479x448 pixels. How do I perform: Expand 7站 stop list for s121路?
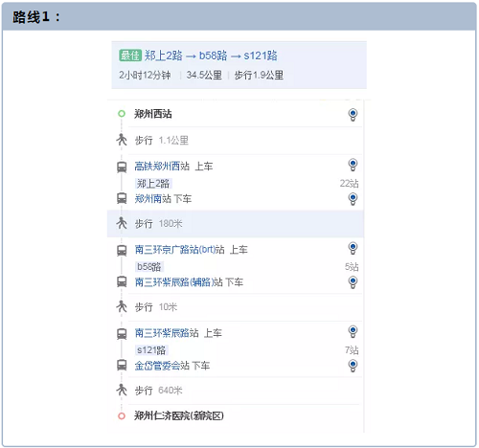pos(352,350)
